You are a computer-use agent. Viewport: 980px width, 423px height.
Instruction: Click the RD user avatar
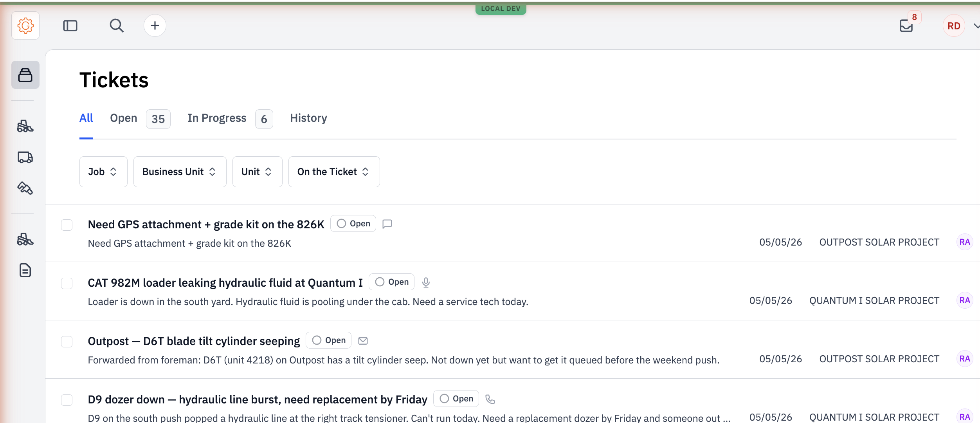pyautogui.click(x=954, y=26)
